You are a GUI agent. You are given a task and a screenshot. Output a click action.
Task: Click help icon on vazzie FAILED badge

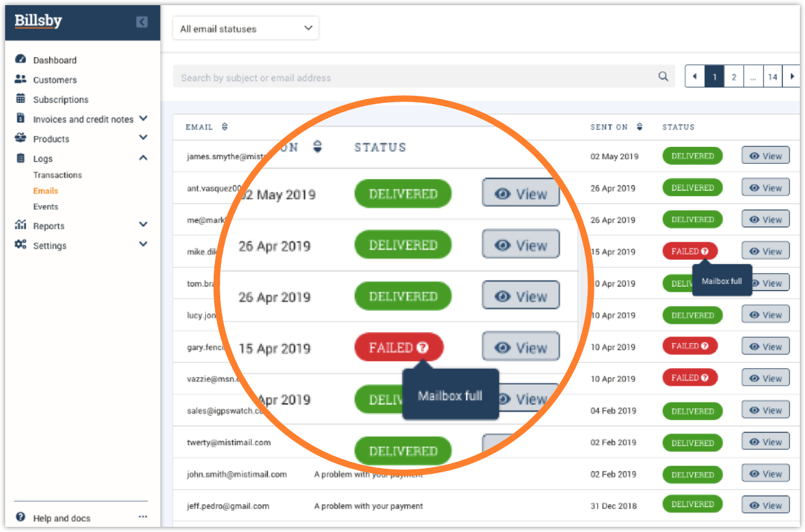[x=705, y=378]
